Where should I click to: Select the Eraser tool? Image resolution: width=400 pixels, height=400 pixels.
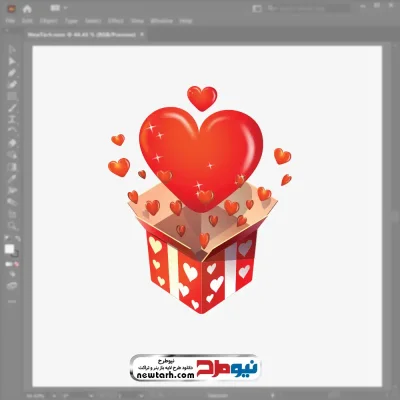[x=12, y=143]
